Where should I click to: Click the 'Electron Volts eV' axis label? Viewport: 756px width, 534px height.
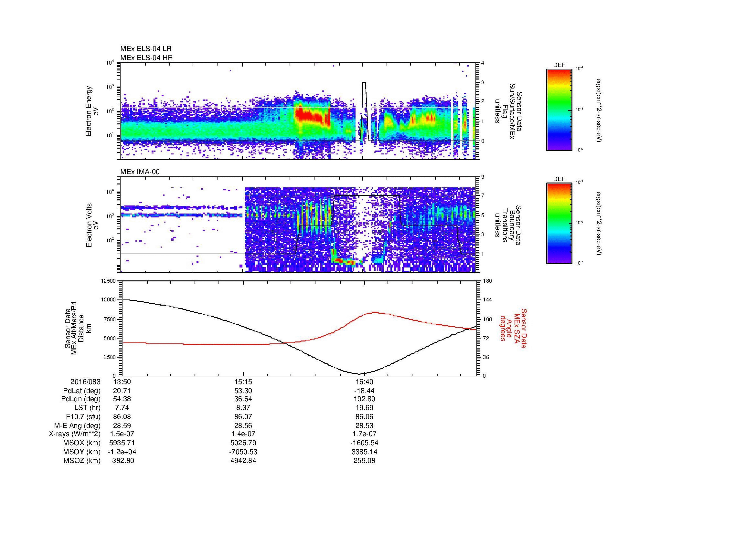92,225
